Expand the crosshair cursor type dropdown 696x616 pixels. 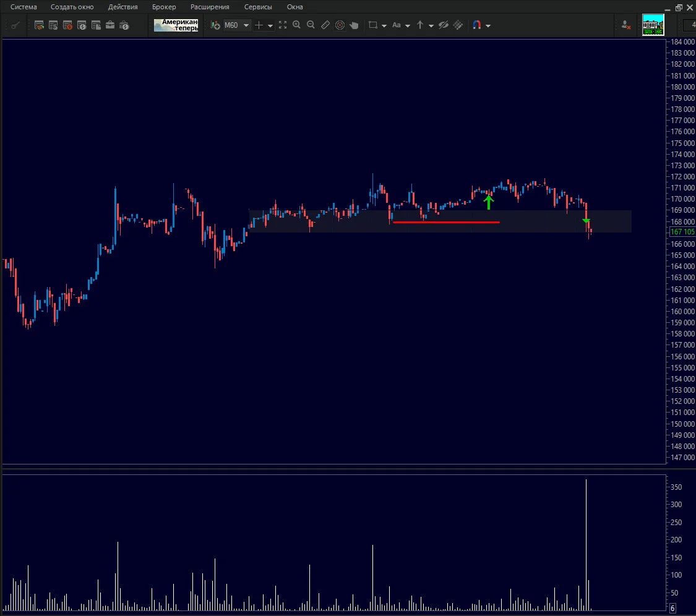coord(270,26)
